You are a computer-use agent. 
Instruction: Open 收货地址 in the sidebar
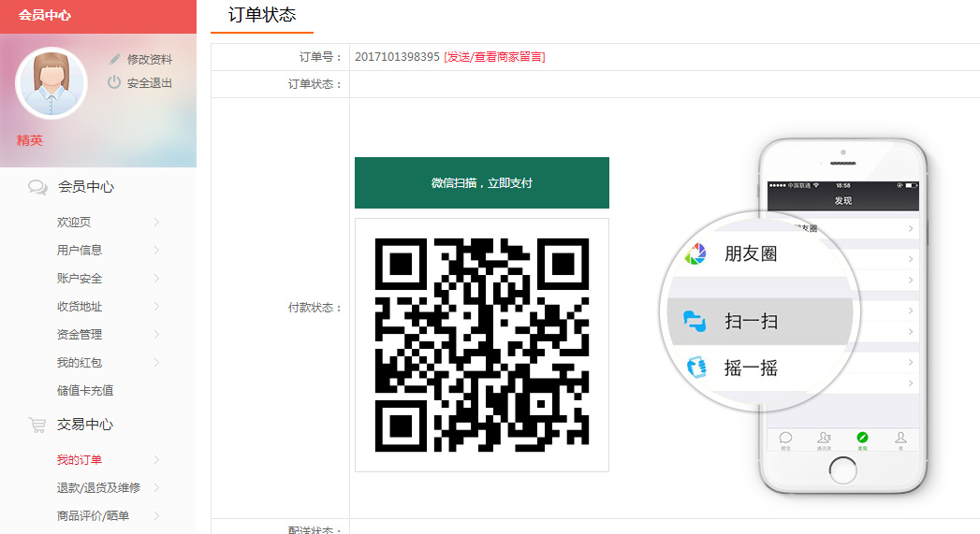point(80,307)
